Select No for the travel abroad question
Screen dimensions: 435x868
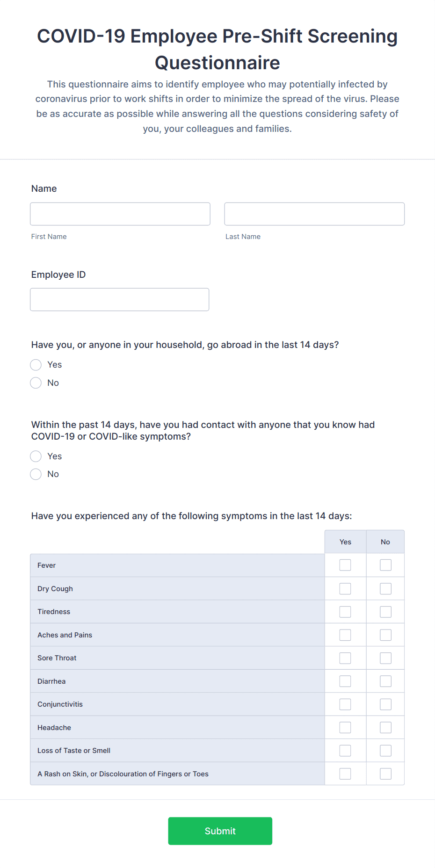(x=36, y=383)
